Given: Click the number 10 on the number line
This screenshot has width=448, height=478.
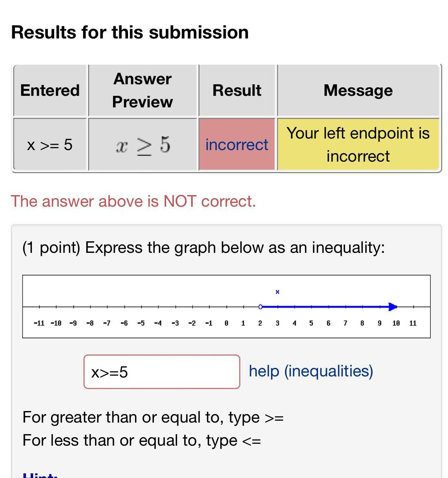Looking at the screenshot, I should pyautogui.click(x=396, y=323).
